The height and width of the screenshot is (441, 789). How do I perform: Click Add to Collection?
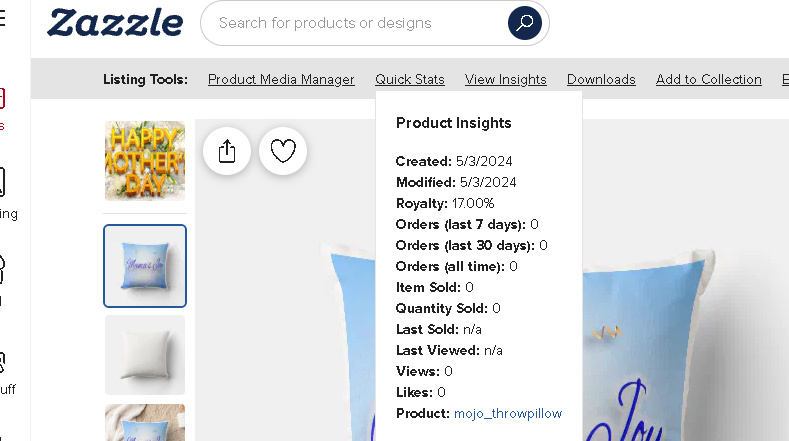(708, 80)
